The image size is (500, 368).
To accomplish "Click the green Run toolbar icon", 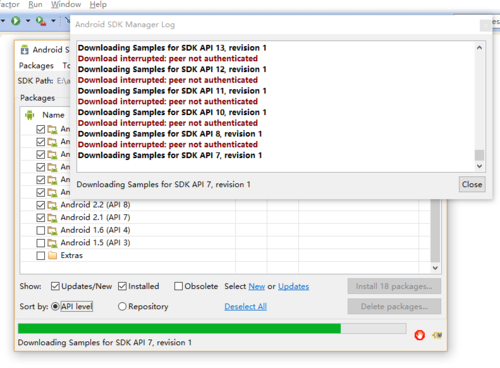I will (x=15, y=21).
